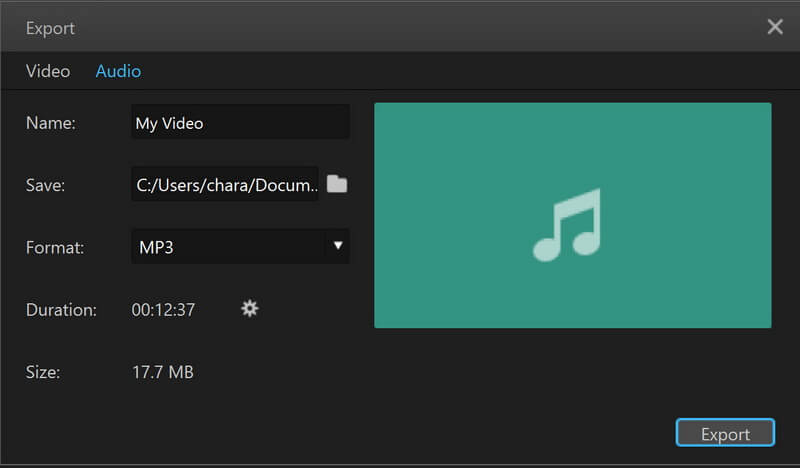Switch to the Video tab
This screenshot has height=468, width=800.
tap(48, 71)
